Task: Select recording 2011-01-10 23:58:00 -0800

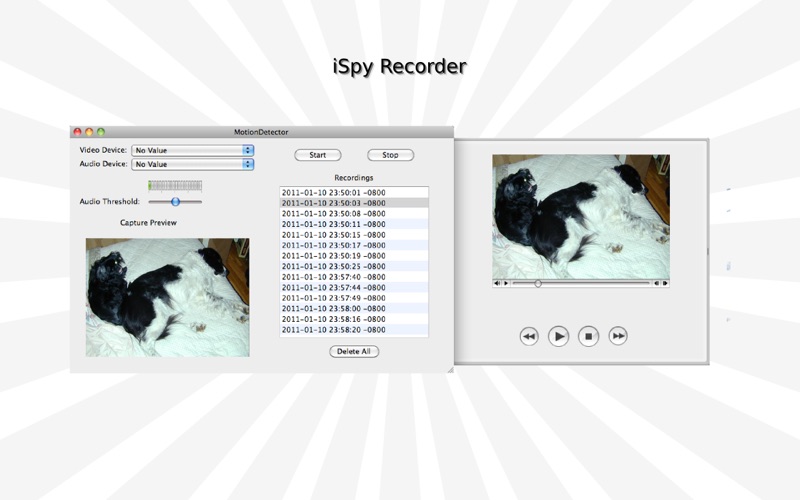Action: pos(354,309)
